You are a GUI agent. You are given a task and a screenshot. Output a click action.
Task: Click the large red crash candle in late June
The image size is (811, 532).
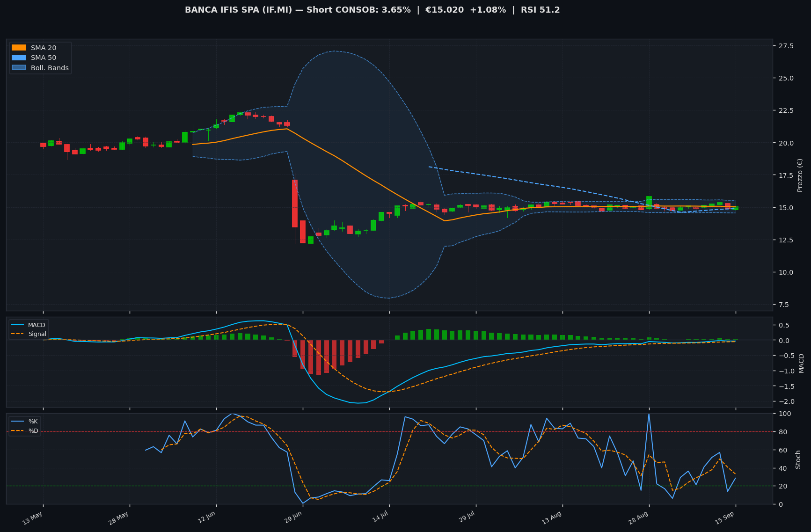295,204
